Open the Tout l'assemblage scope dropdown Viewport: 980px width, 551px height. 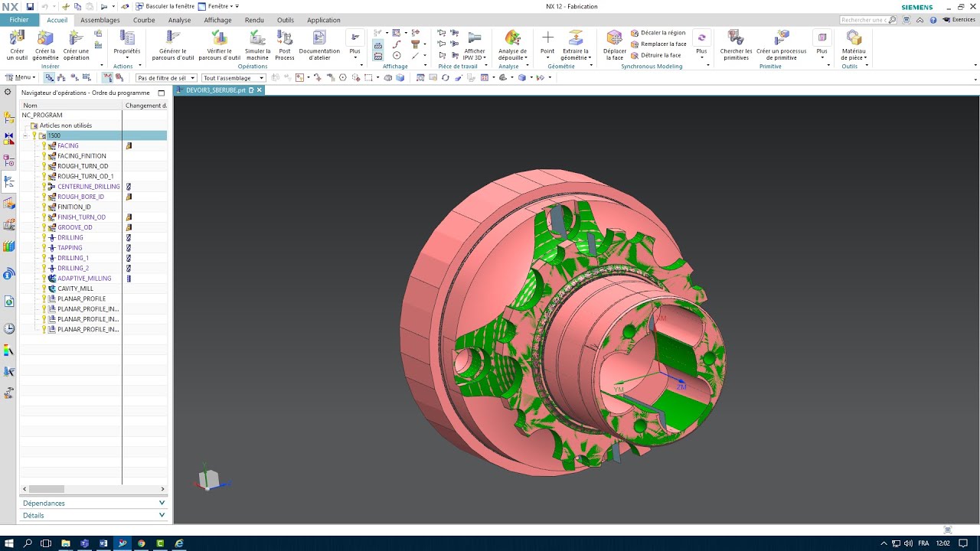(x=234, y=78)
